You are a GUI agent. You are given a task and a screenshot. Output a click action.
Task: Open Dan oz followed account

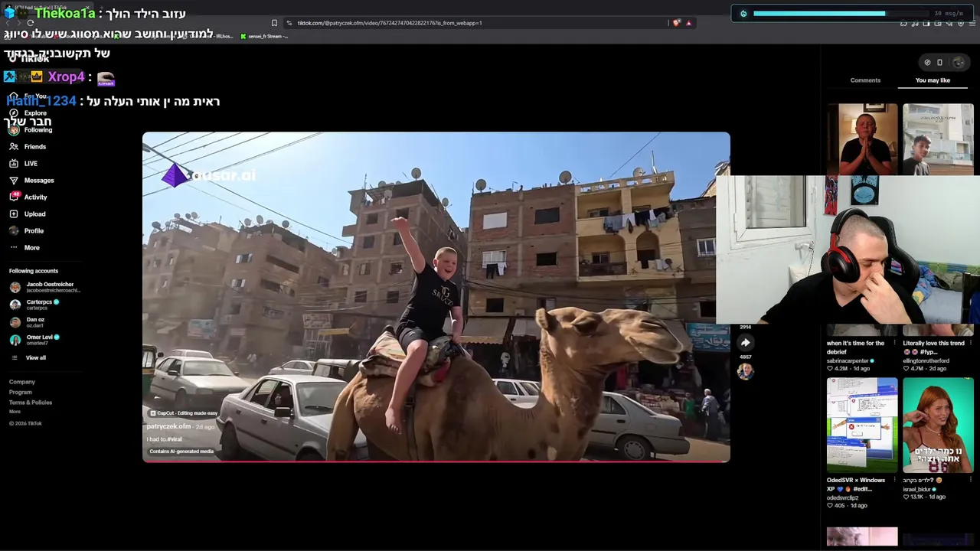pyautogui.click(x=28, y=322)
